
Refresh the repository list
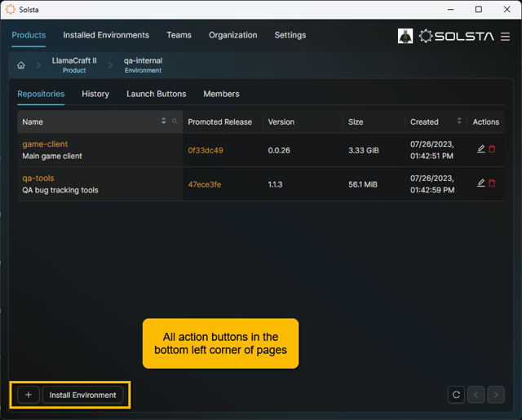point(456,395)
